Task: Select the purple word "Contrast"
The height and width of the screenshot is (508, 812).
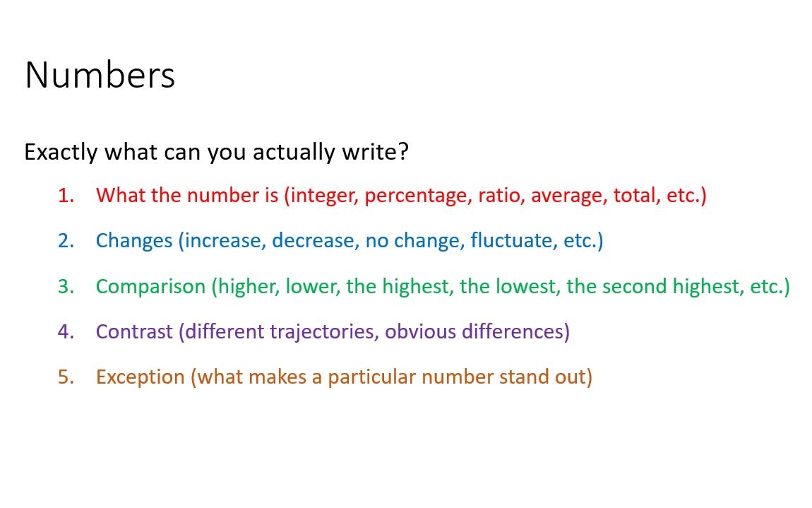Action: [134, 331]
